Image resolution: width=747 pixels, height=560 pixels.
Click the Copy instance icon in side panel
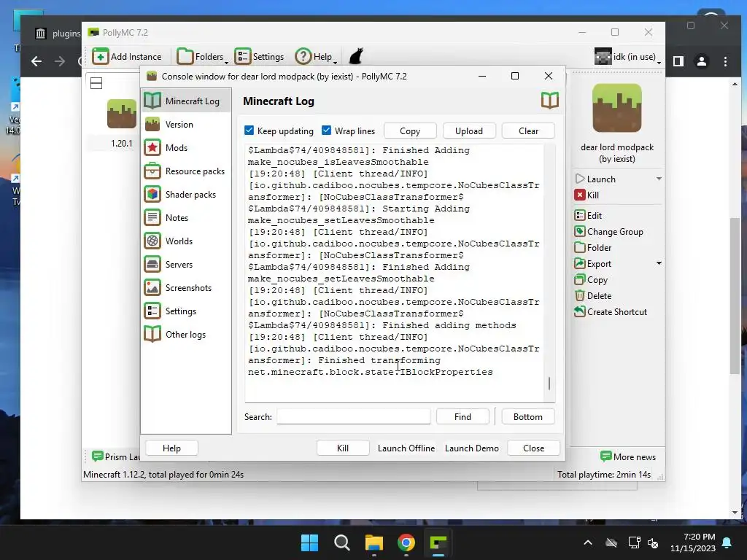pos(580,279)
